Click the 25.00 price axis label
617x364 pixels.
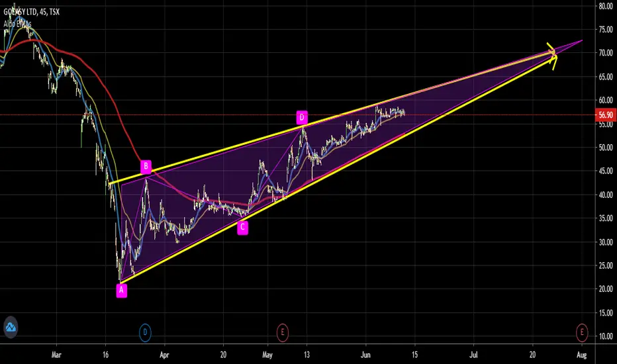[606, 265]
